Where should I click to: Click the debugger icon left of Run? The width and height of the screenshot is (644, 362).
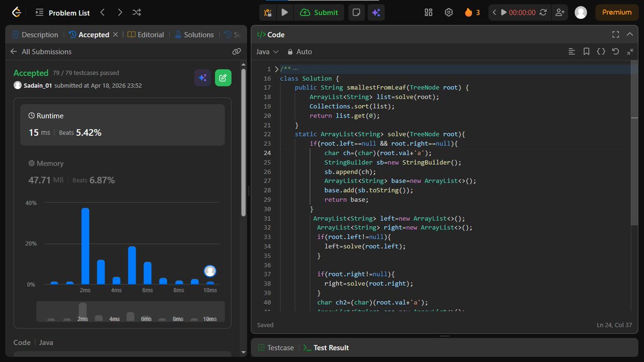point(268,12)
